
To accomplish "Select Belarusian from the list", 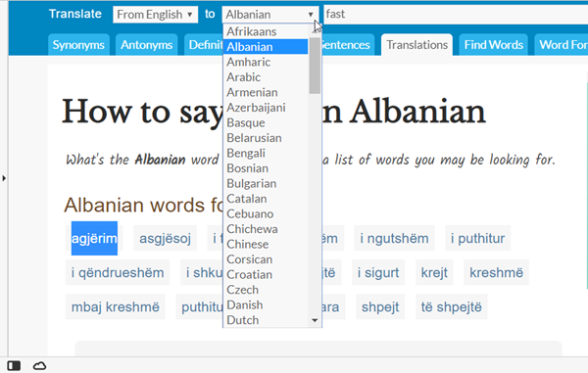I will click(x=266, y=138).
